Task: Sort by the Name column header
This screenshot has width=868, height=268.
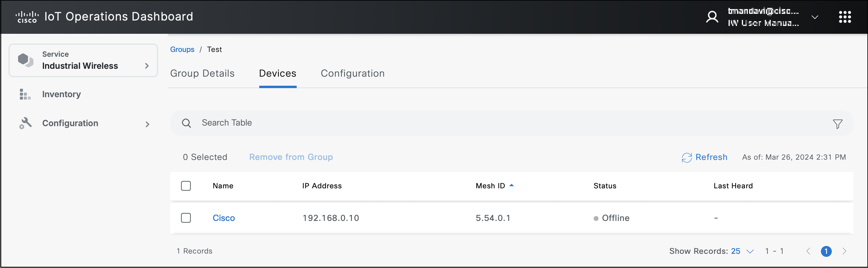Action: point(223,186)
